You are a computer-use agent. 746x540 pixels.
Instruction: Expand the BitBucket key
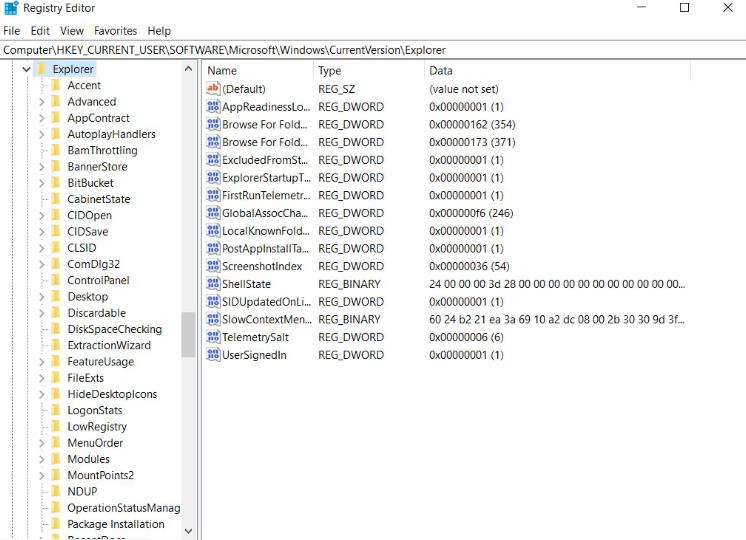tap(41, 183)
